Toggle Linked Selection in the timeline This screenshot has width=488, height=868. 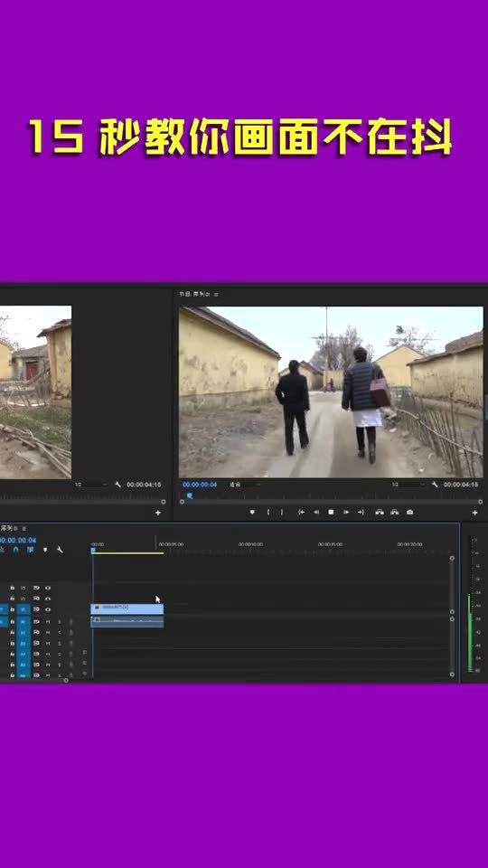tap(30, 550)
